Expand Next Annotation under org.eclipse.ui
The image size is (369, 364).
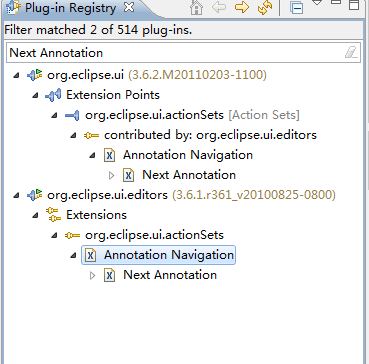[112, 175]
